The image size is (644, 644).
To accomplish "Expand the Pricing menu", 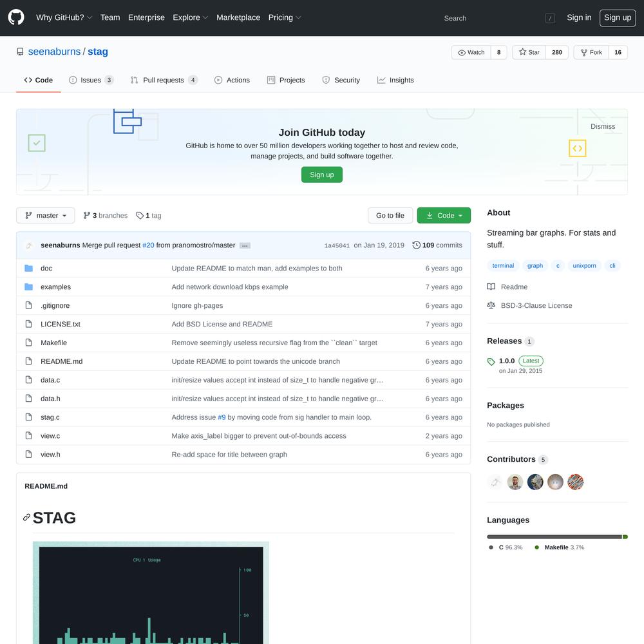I will [284, 17].
